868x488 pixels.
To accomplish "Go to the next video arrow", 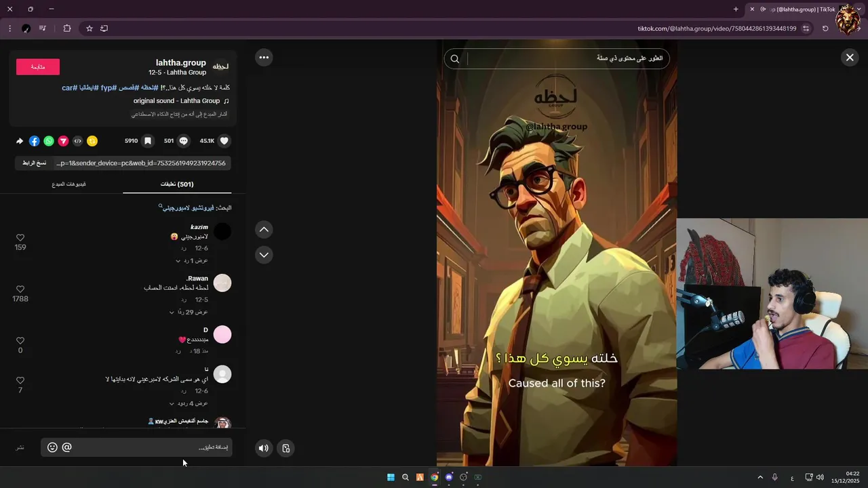I will click(264, 255).
